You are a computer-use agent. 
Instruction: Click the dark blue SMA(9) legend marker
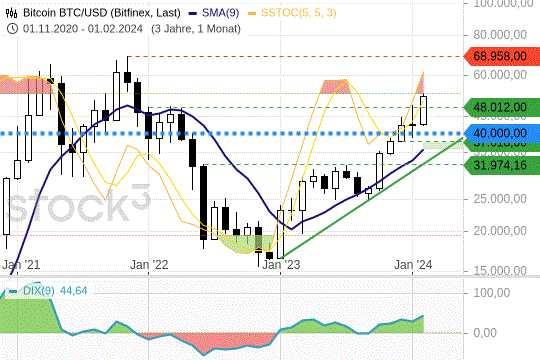pos(193,13)
